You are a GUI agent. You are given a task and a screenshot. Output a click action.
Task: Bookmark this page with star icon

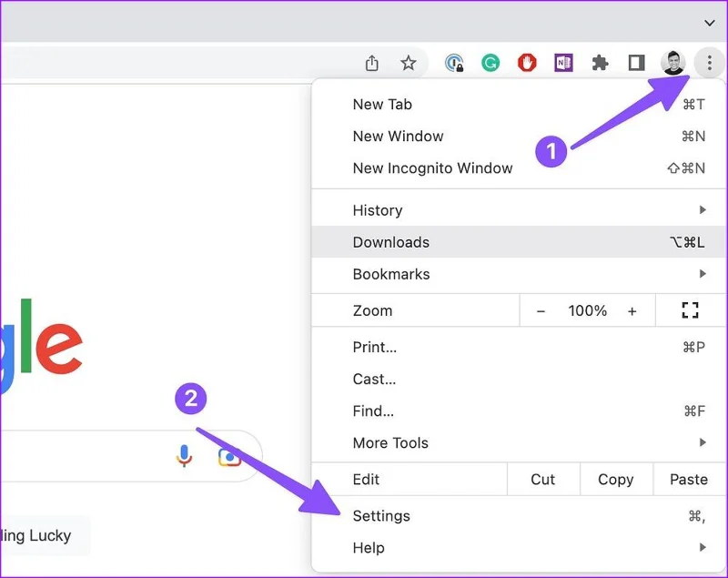coord(408,63)
